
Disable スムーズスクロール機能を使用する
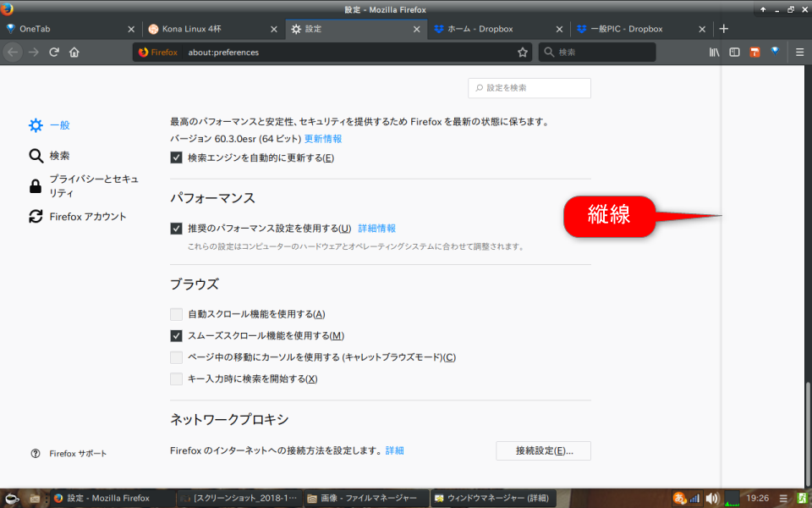pos(176,336)
